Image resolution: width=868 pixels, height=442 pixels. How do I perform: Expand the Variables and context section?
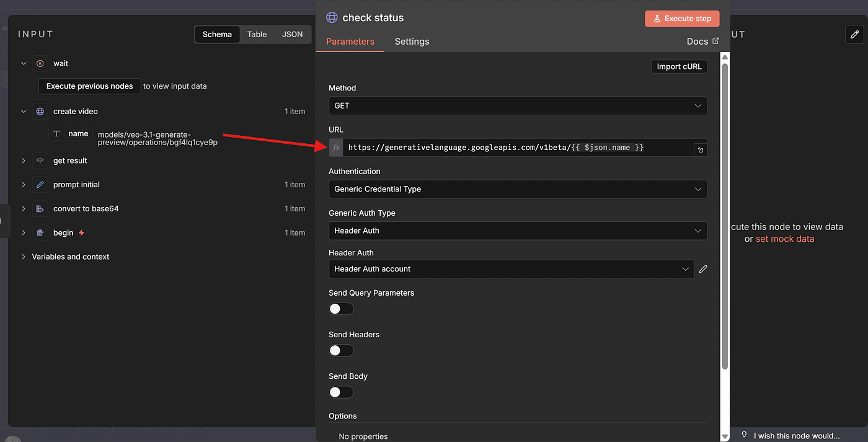click(x=70, y=257)
